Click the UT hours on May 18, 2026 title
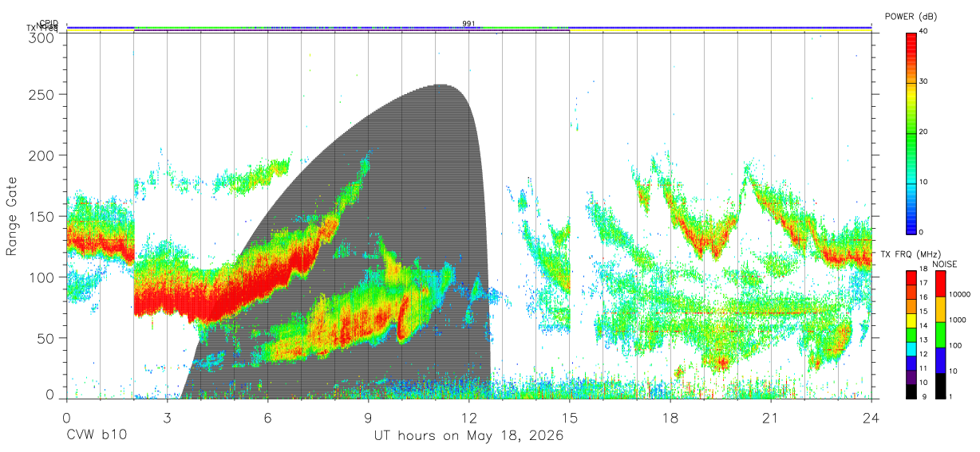The image size is (980, 452). coord(469,436)
